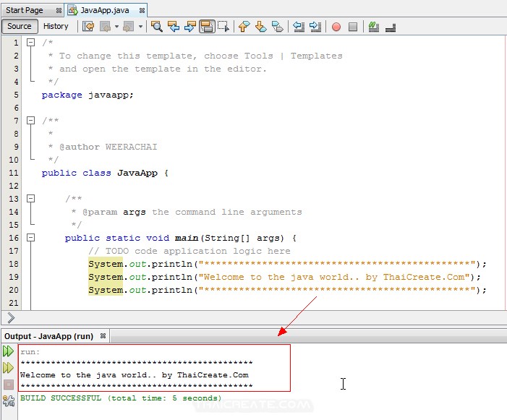
Task: Jump to Next Bookmark icon
Action: (260, 27)
